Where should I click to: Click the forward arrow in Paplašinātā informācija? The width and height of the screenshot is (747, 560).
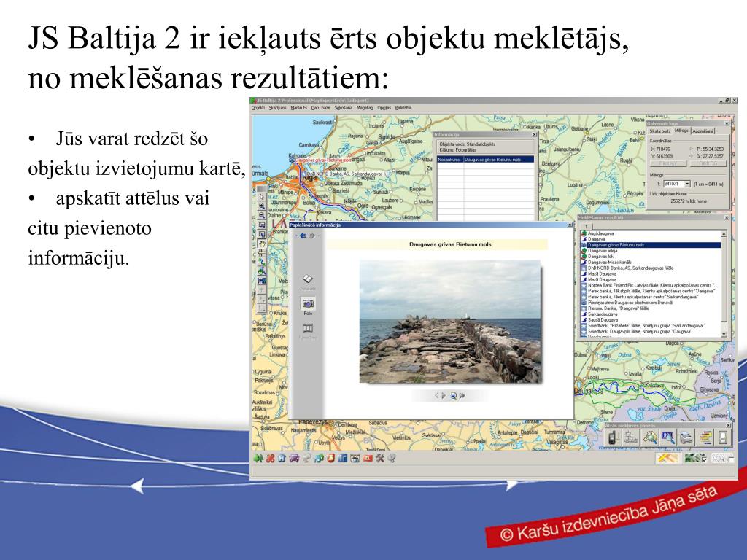click(312, 236)
